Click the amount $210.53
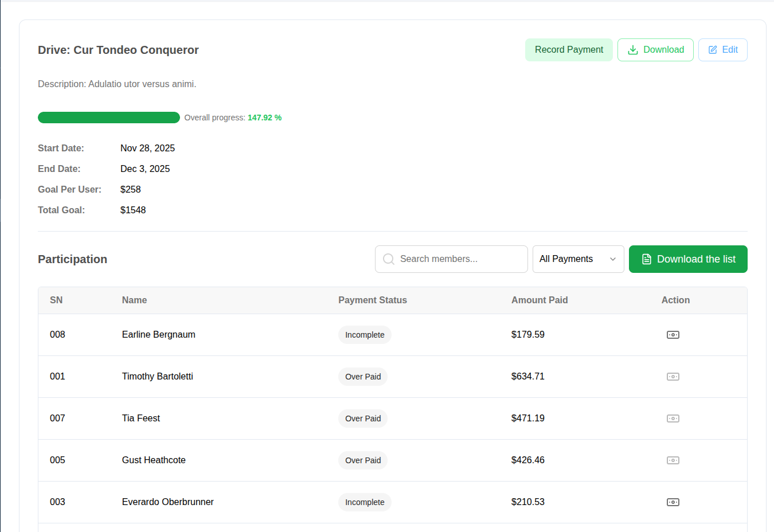The width and height of the screenshot is (774, 532). 528,502
